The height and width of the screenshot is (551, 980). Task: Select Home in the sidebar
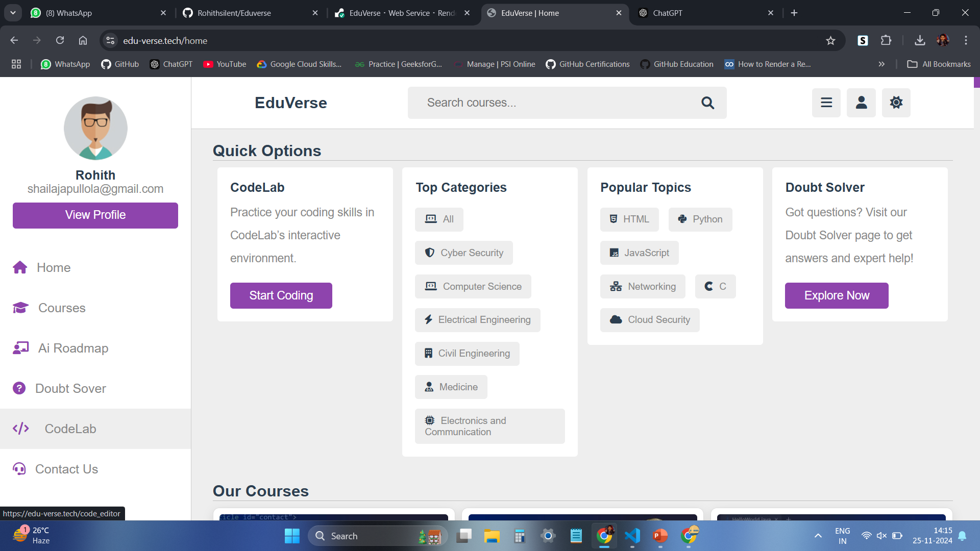point(53,267)
